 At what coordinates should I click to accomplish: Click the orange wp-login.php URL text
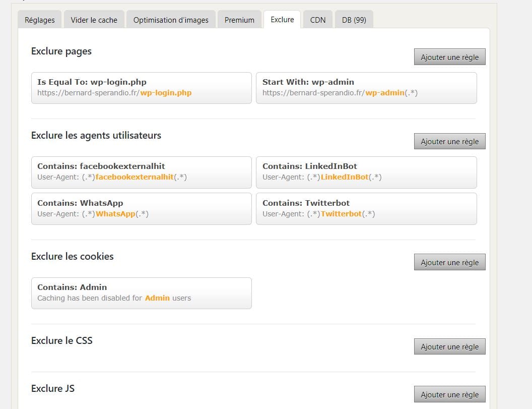pos(166,93)
